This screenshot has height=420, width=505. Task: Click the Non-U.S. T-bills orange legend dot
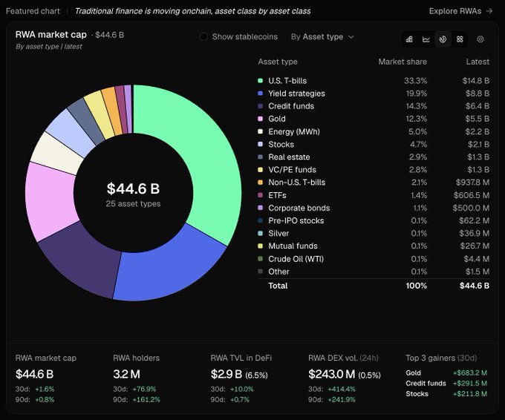tap(260, 183)
